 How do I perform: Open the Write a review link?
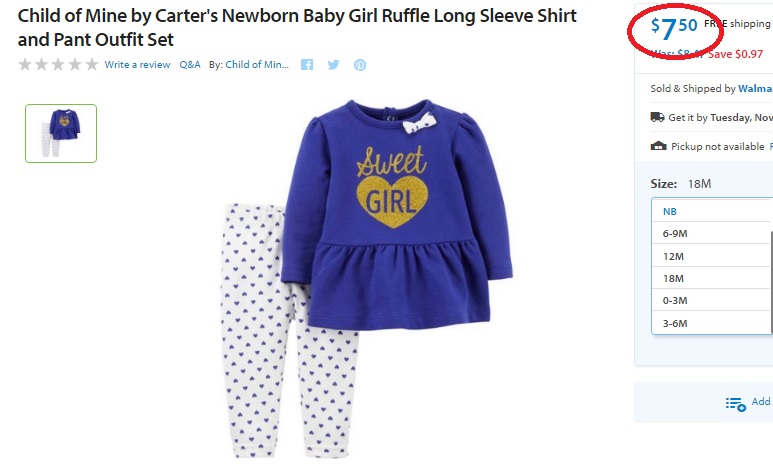point(138,65)
